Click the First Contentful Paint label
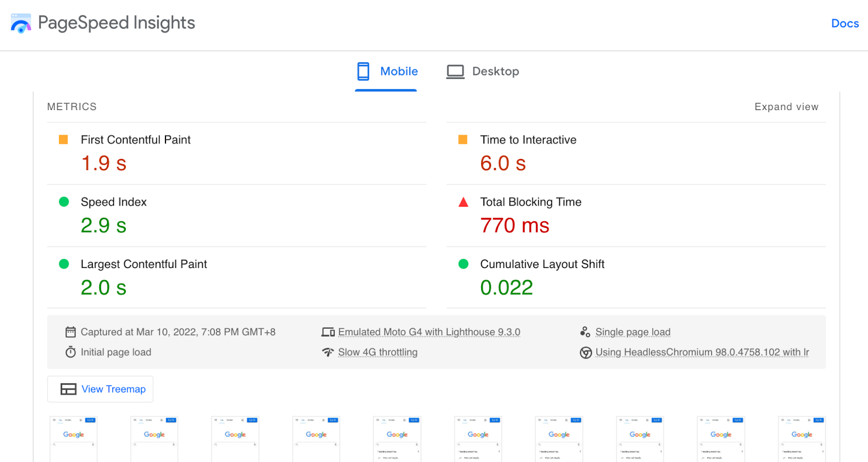Image resolution: width=868 pixels, height=462 pixels. point(136,140)
